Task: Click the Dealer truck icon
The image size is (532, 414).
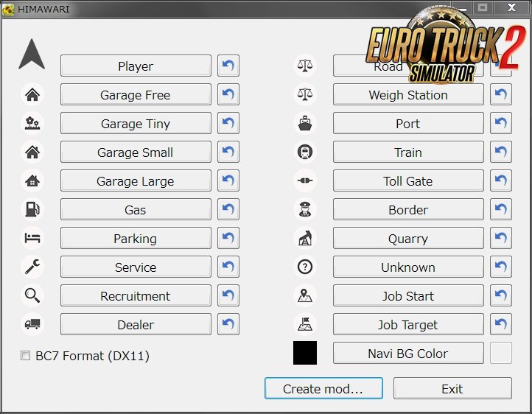Action: 32,324
